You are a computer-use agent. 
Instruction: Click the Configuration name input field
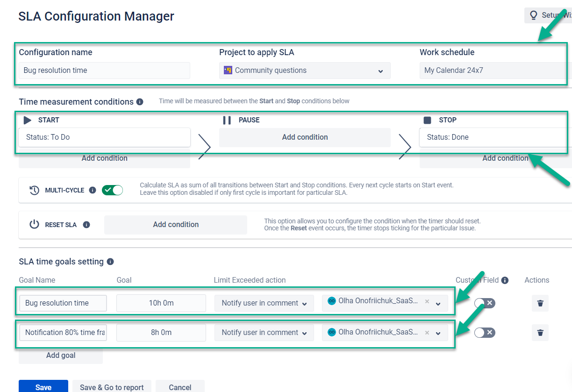104,71
